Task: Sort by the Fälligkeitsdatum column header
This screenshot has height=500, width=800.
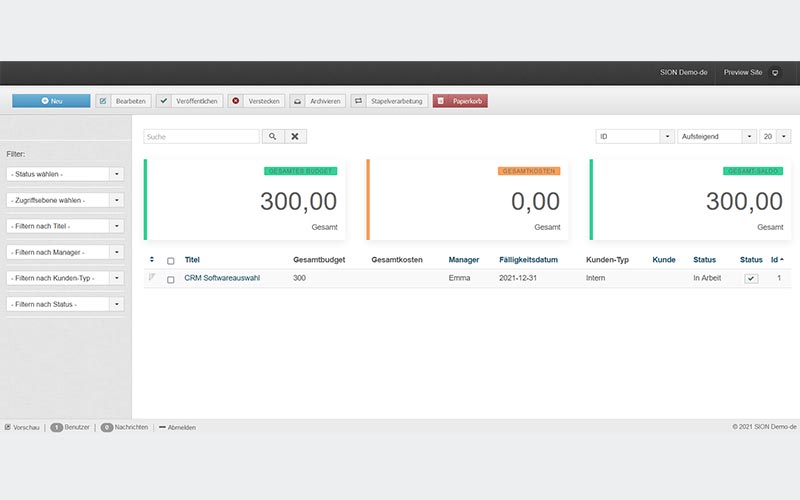Action: pyautogui.click(x=528, y=260)
